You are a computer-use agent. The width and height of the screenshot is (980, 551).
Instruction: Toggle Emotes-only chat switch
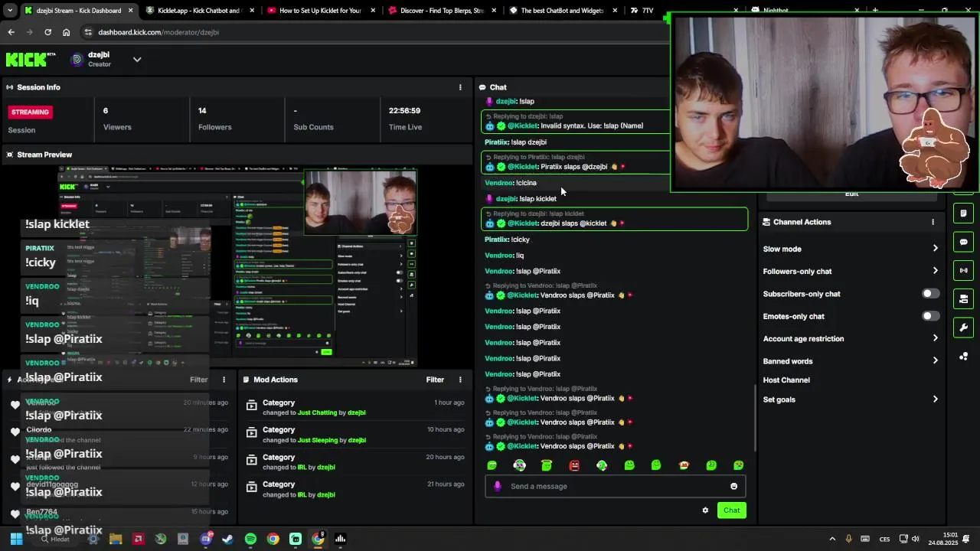tap(930, 316)
